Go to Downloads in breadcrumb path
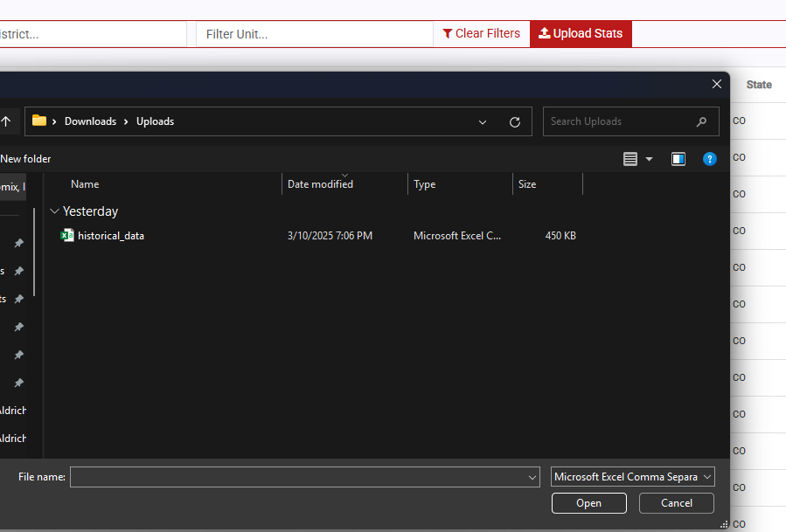 [90, 121]
